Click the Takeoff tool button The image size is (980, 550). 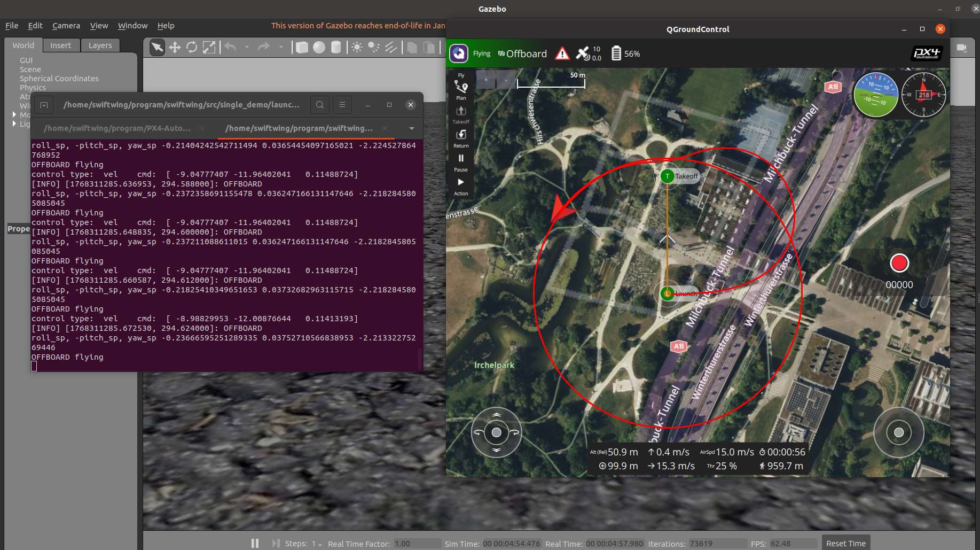[x=461, y=114]
